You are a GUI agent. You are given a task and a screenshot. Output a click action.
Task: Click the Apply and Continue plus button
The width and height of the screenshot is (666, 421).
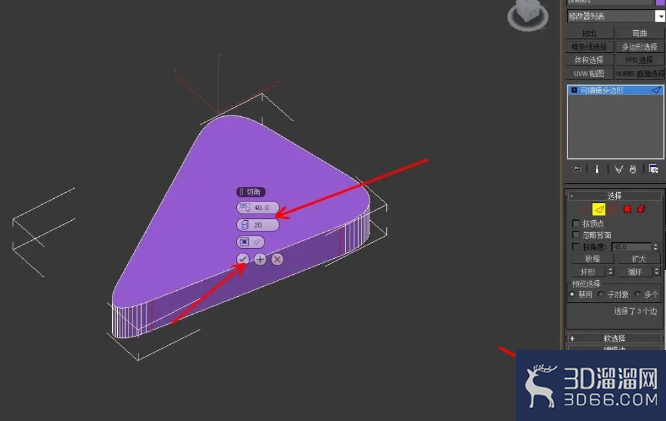click(x=260, y=259)
